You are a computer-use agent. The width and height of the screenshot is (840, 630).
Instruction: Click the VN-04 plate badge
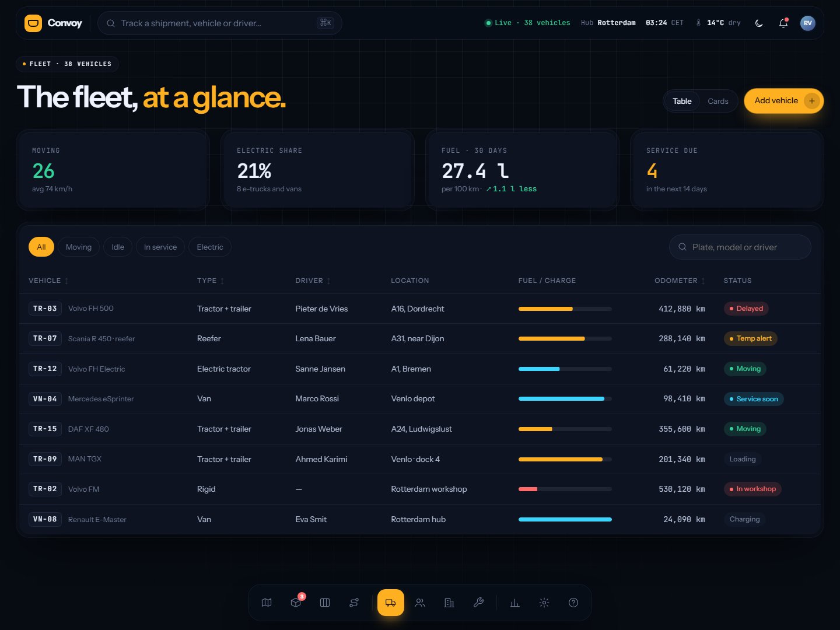click(45, 399)
